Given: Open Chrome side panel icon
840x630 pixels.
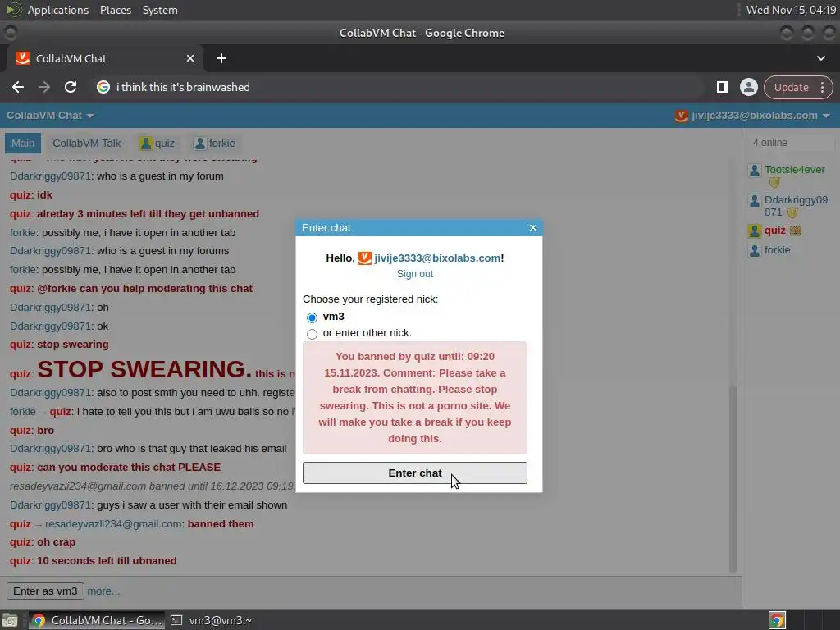Looking at the screenshot, I should [722, 87].
